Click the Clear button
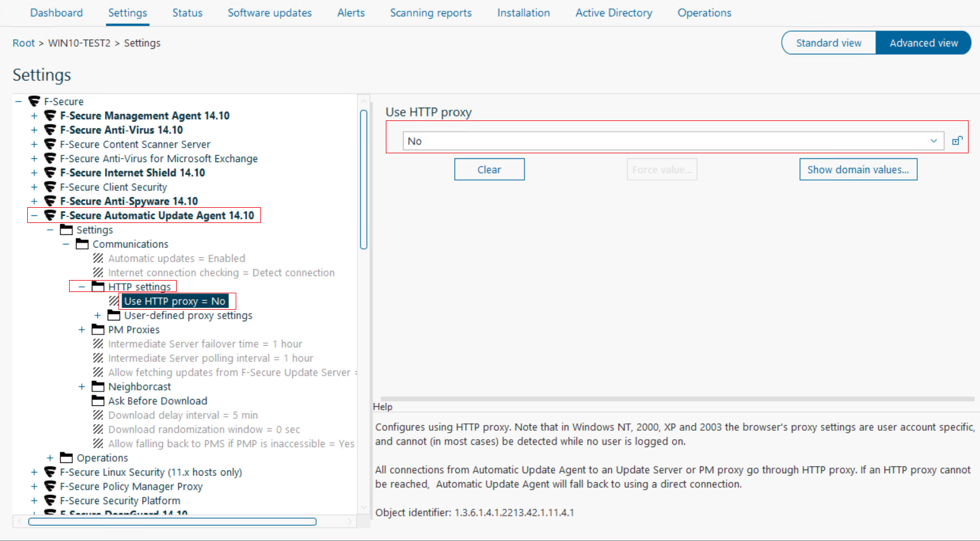The image size is (980, 541). pos(489,169)
